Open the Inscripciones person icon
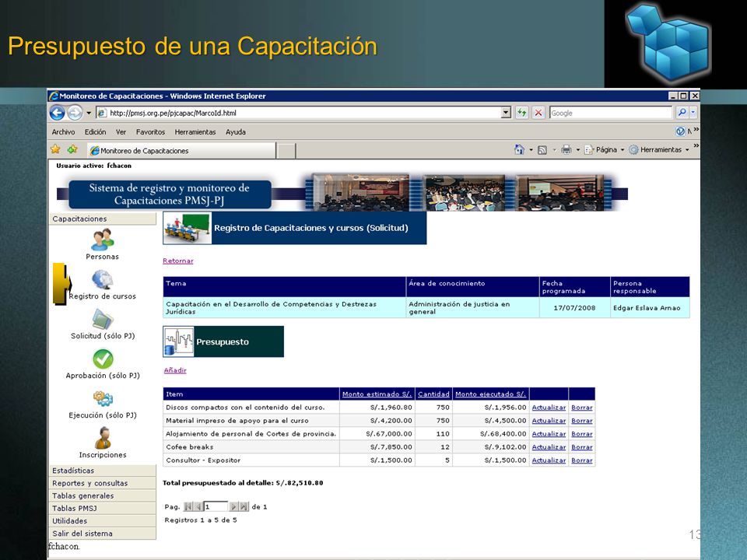 [x=103, y=438]
